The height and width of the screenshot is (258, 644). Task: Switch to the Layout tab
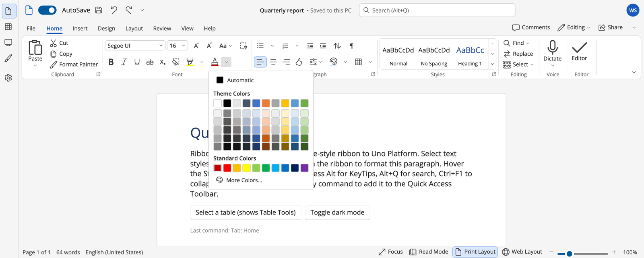(134, 28)
